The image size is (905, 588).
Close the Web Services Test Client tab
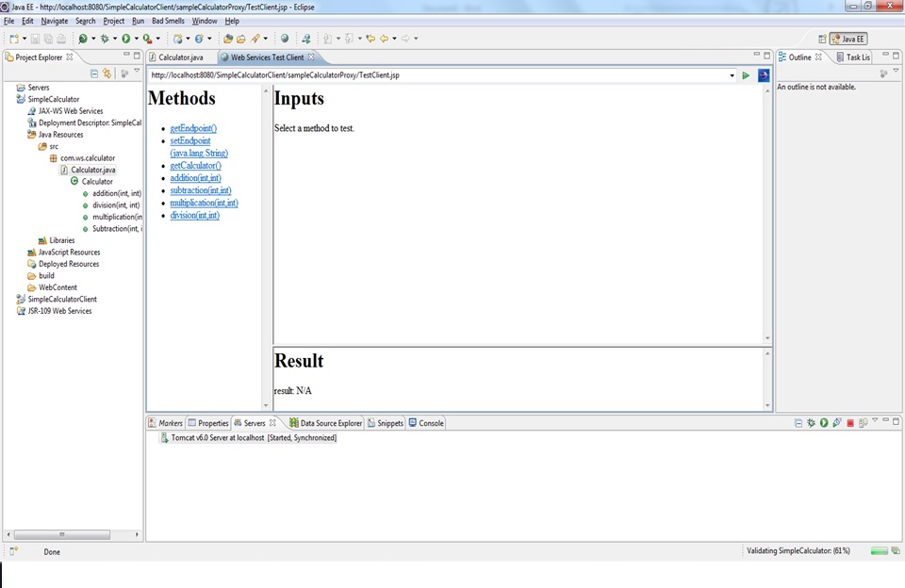point(311,57)
